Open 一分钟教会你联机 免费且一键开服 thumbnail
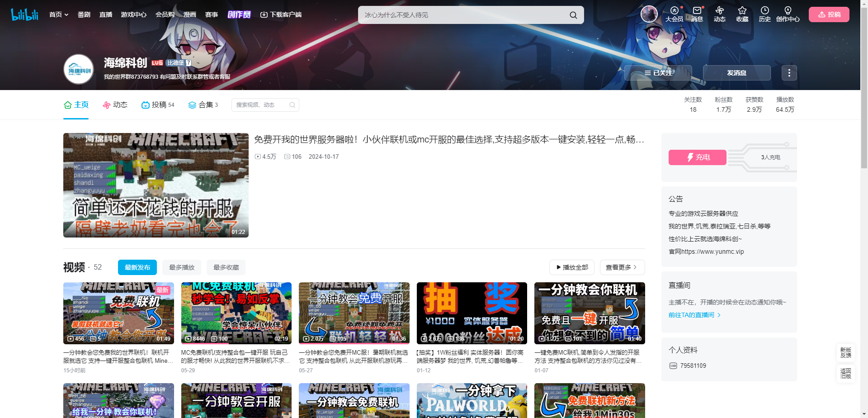The image size is (868, 418). coord(590,313)
